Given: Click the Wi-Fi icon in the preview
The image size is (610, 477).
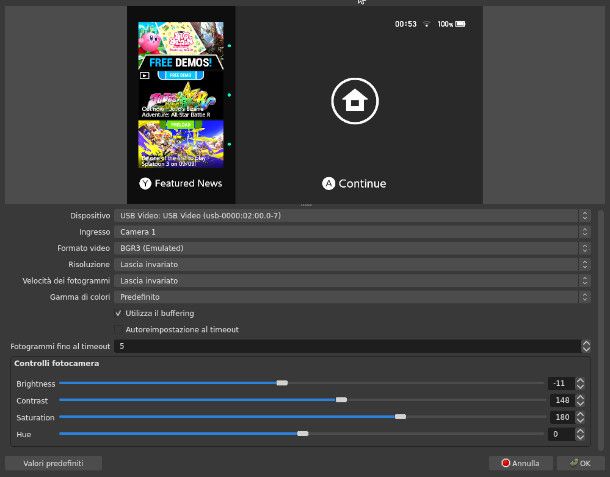Looking at the screenshot, I should point(427,24).
